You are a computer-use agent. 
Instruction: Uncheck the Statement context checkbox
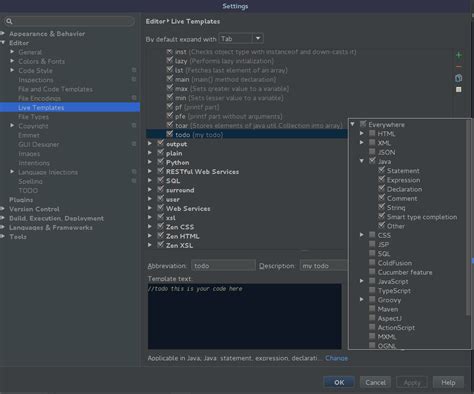(x=382, y=170)
